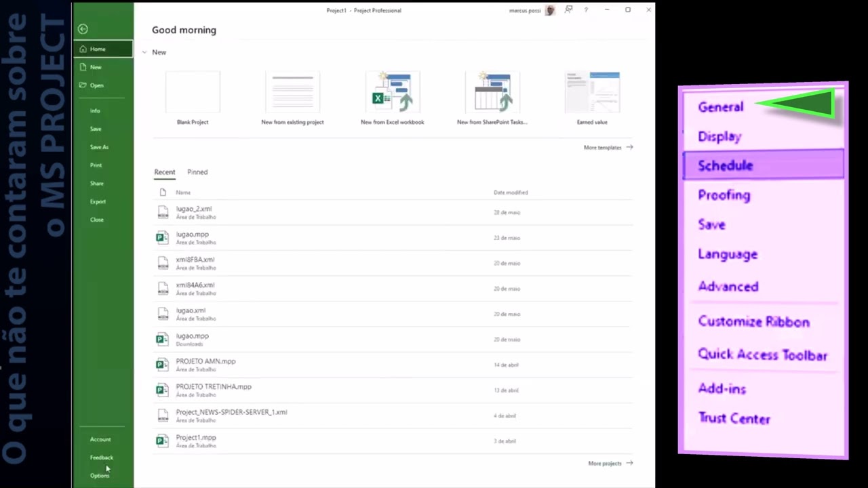Click the Open folder icon in sidebar

tap(83, 85)
